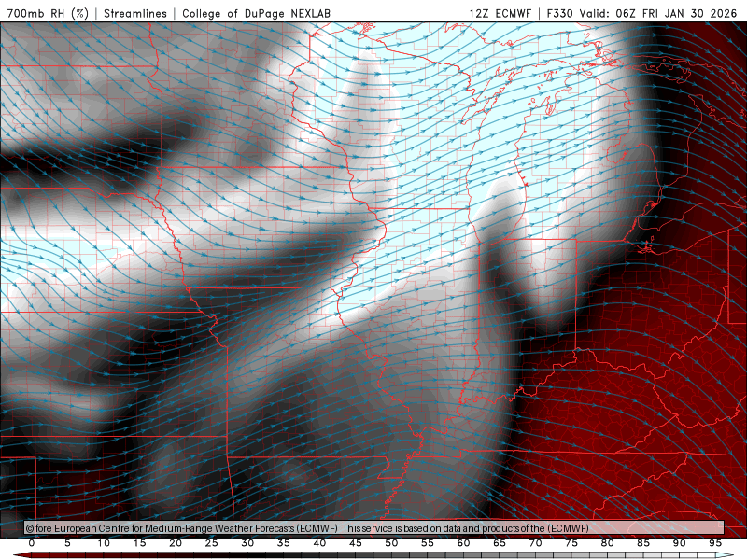
Task: Click the "20" value on the color scale
Action: point(176,543)
